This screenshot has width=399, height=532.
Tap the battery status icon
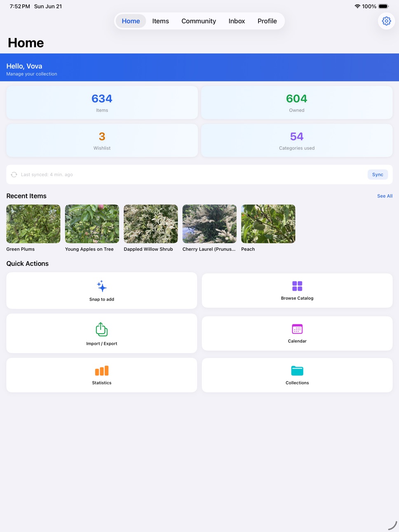click(384, 6)
